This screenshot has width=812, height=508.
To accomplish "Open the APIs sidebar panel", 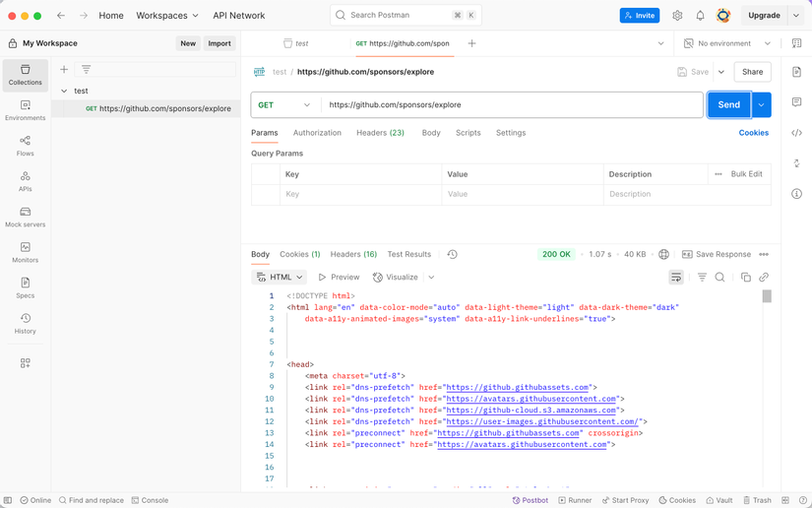I will pos(25,182).
